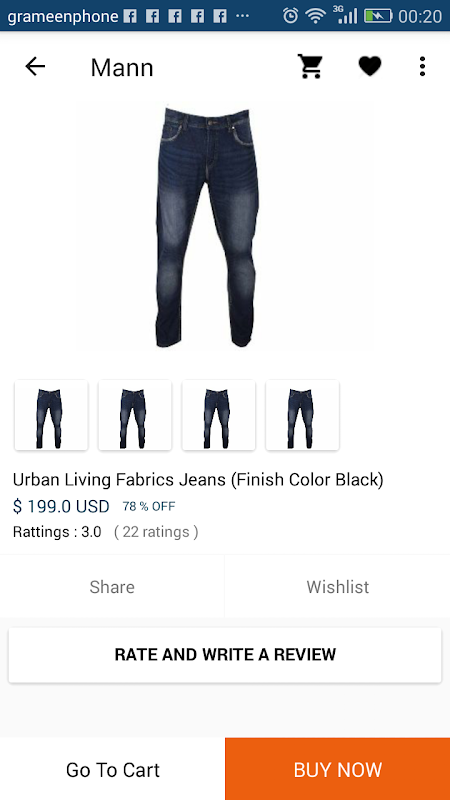The image size is (450, 800).
Task: Click Rate and Write a Review button
Action: pos(225,655)
